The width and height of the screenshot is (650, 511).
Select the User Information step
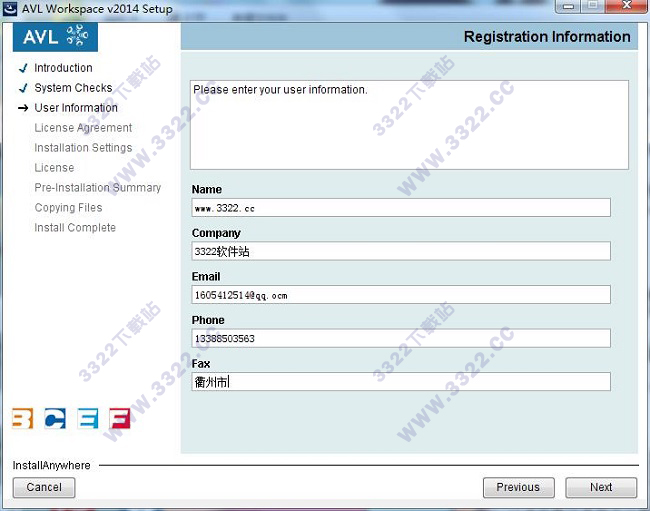click(x=76, y=108)
